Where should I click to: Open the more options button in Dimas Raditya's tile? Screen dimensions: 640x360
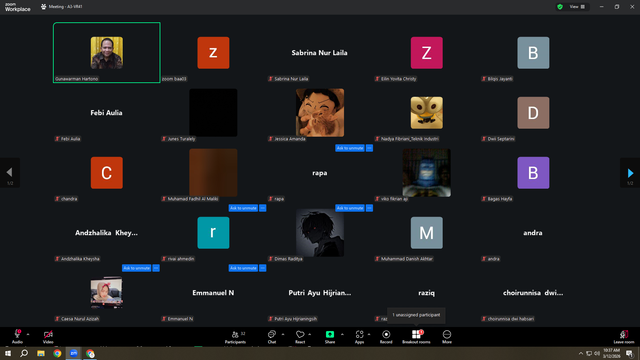coord(369,208)
